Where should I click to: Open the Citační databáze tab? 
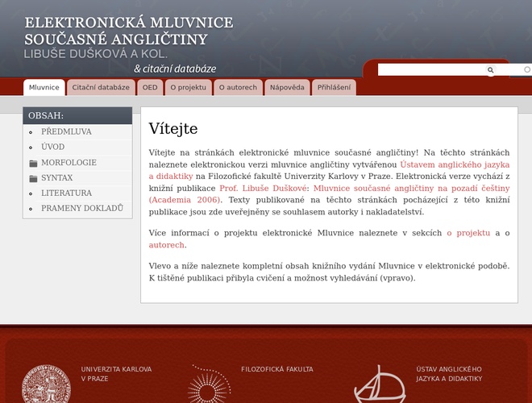pyautogui.click(x=101, y=87)
